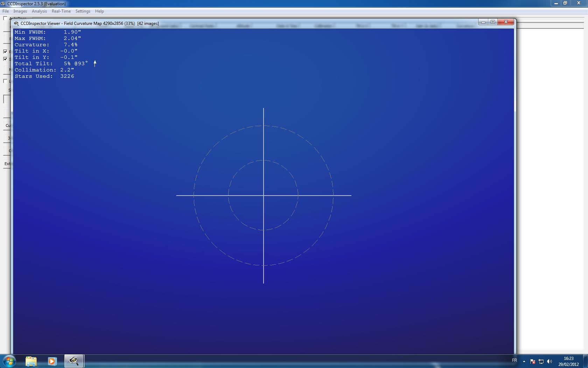Close the CCDInspector main application window
Screen dimensions: 588x368
pyautogui.click(x=579, y=3)
